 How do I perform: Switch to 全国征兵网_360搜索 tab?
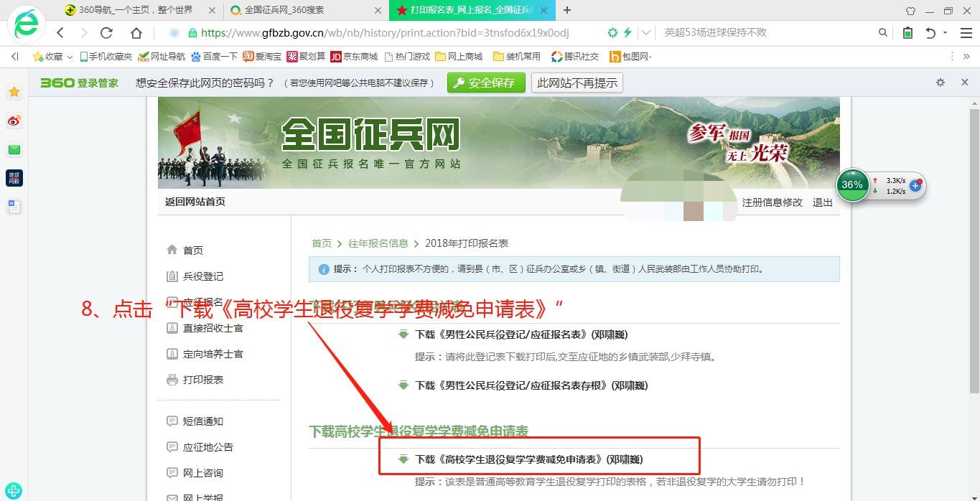coord(302,10)
